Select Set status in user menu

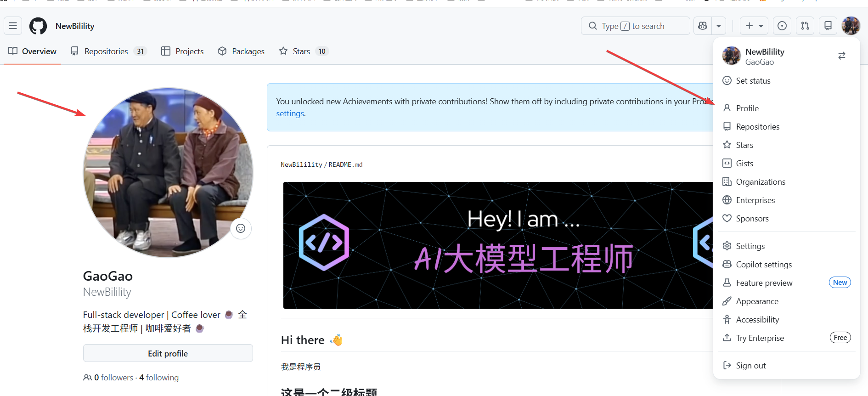click(x=786, y=80)
